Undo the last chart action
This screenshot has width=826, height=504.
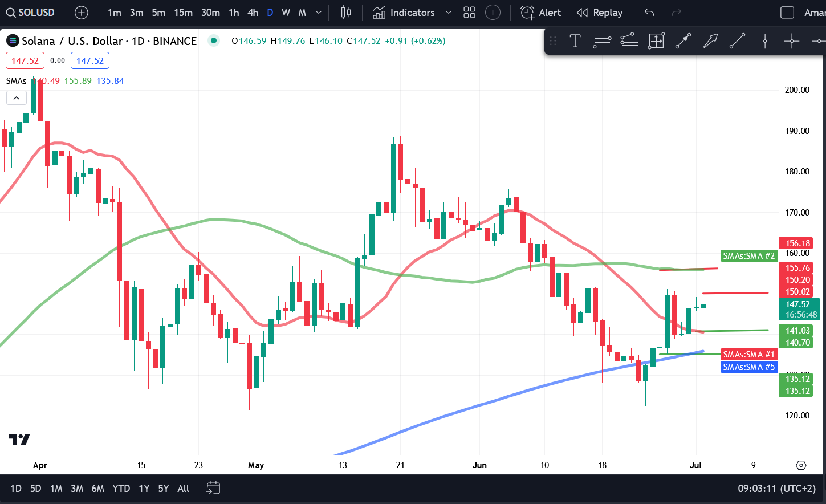click(x=649, y=13)
